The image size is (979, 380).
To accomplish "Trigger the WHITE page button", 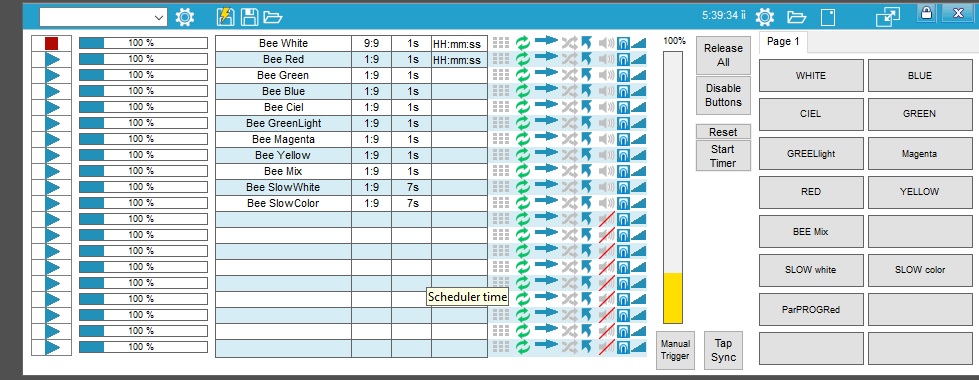I will click(811, 76).
